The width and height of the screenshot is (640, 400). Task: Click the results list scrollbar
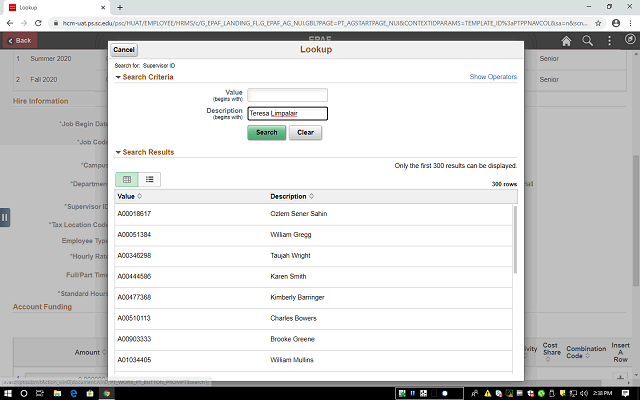point(515,240)
